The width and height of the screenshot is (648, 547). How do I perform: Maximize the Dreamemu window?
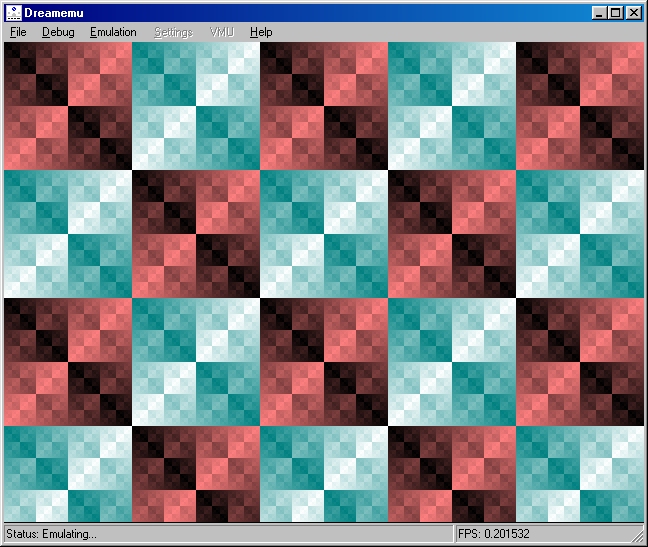(615, 13)
